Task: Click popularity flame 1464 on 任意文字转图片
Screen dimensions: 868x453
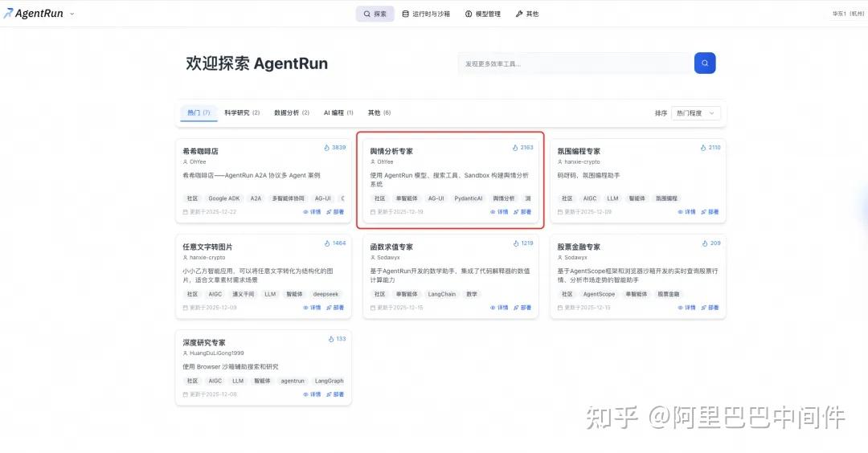Action: (335, 243)
